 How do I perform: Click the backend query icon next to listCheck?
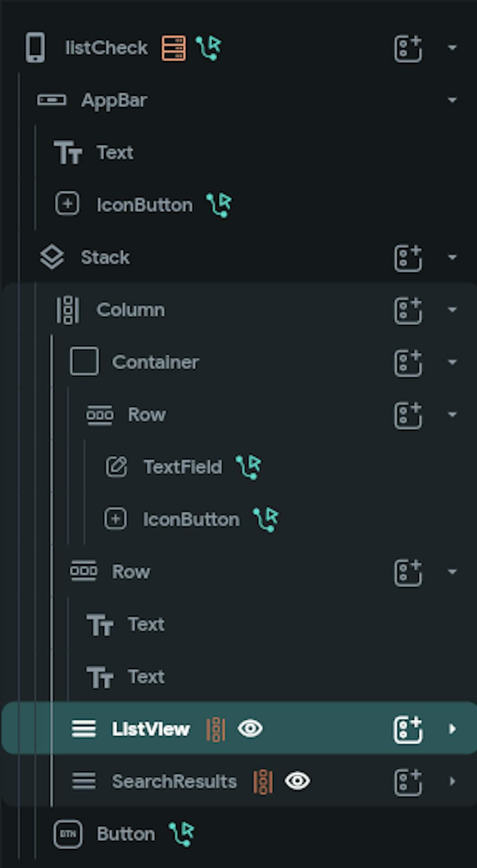(174, 48)
